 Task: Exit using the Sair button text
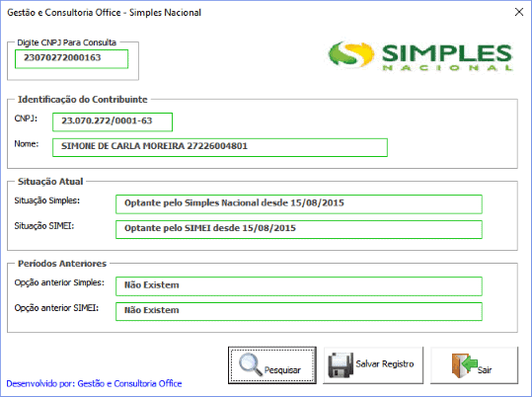tap(485, 369)
